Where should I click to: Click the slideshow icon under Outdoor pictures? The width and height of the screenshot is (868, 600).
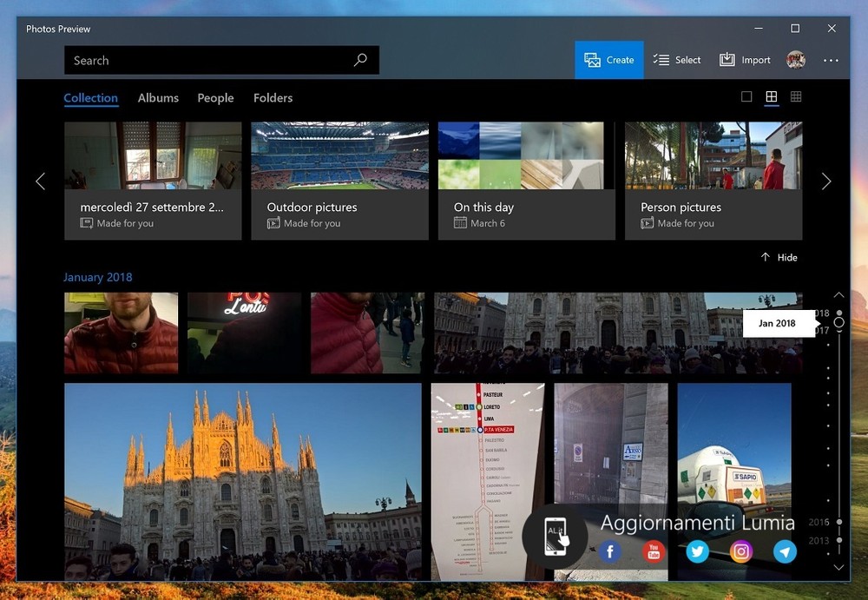(x=273, y=223)
